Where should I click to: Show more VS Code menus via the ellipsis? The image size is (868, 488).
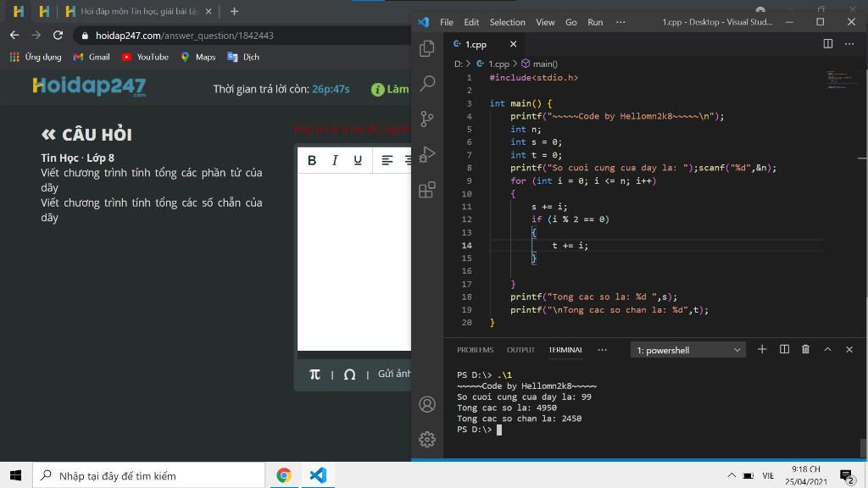point(620,22)
